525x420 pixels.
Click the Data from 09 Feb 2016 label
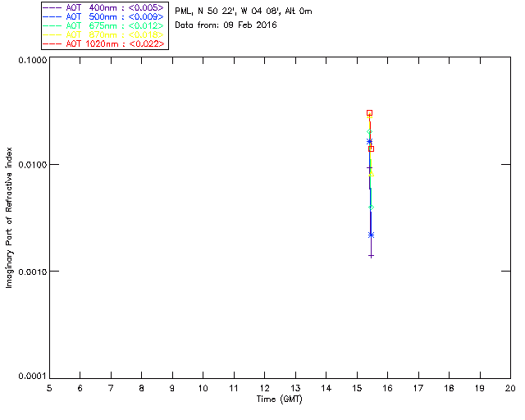coord(226,25)
